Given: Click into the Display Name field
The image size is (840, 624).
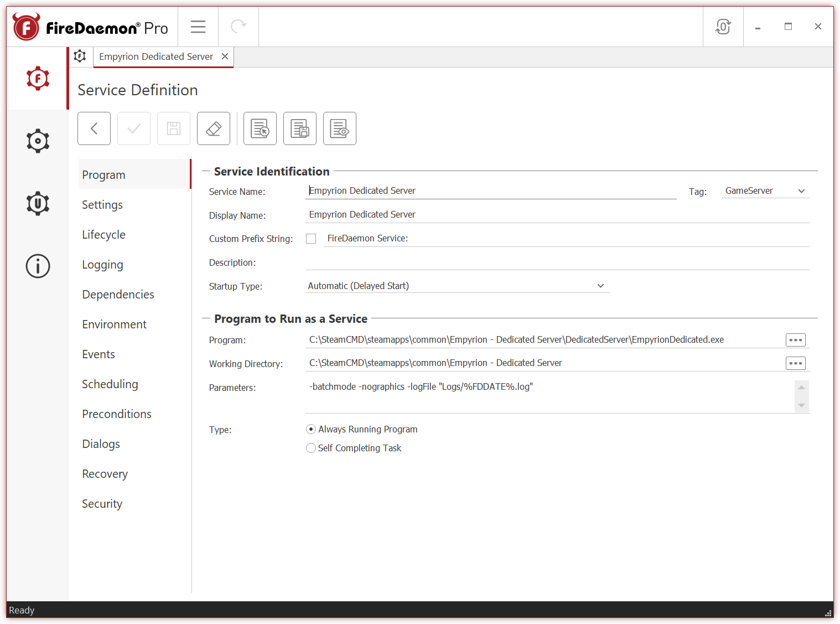Looking at the screenshot, I should click(557, 215).
